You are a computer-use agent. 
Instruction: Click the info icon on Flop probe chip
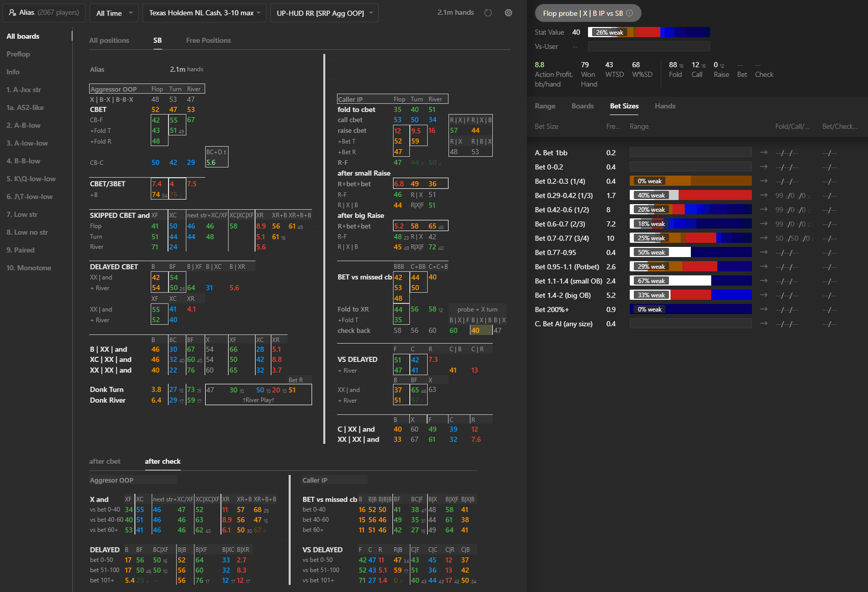629,13
